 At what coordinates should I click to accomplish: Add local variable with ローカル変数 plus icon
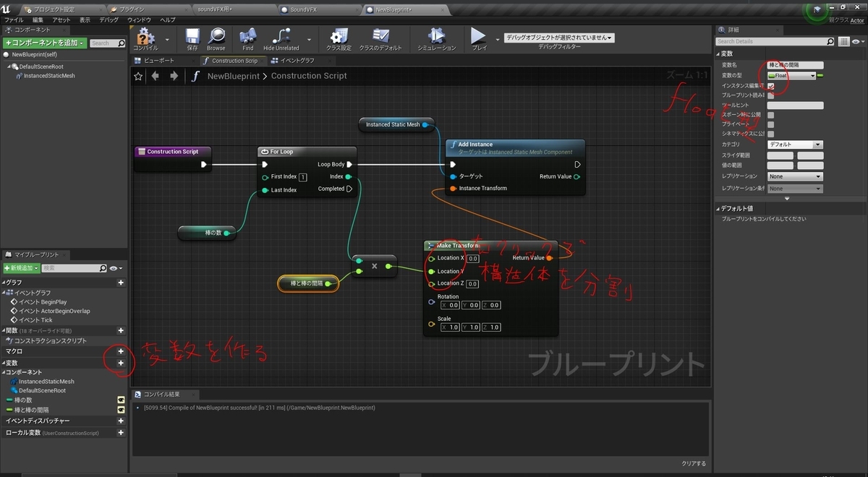coord(121,432)
